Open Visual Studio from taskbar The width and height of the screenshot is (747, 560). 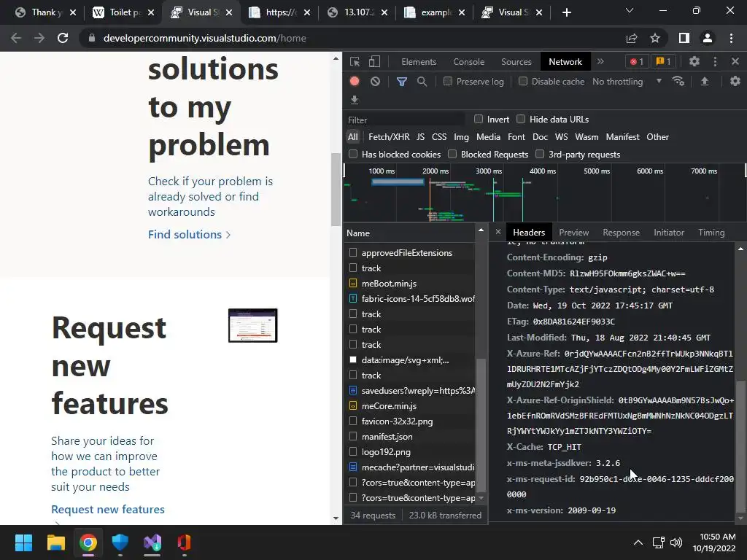coord(152,542)
